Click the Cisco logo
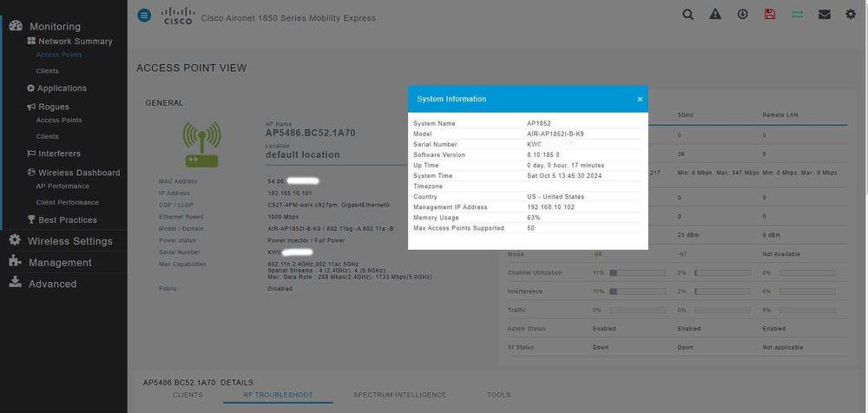The width and height of the screenshot is (868, 413). click(178, 16)
